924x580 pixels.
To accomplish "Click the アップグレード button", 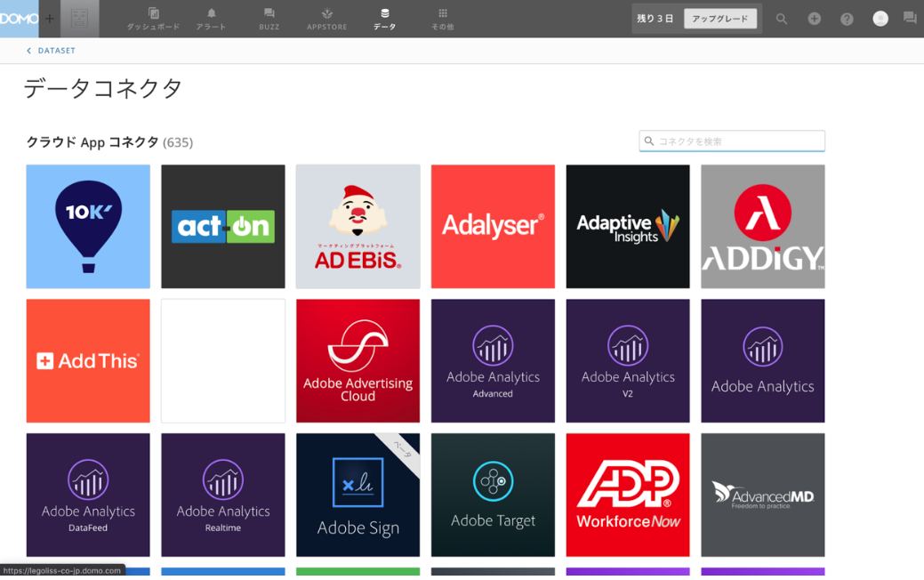I will pyautogui.click(x=720, y=19).
